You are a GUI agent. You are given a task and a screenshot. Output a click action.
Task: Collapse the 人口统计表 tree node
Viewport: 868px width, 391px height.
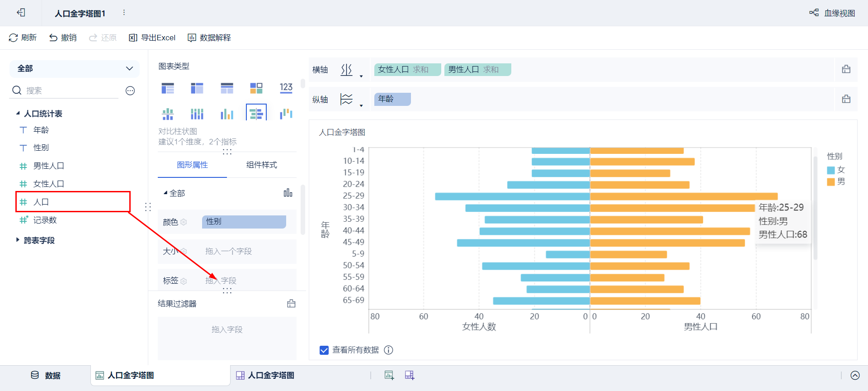[18, 113]
